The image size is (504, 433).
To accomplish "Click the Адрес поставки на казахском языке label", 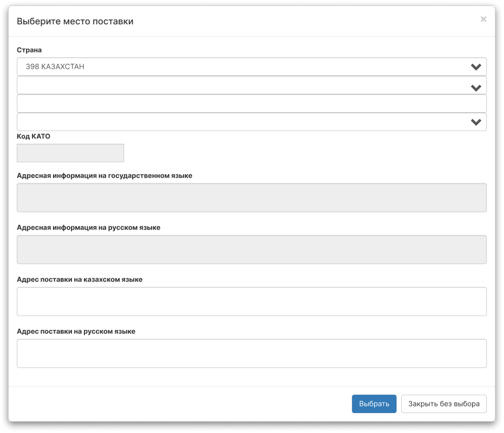I will 80,280.
